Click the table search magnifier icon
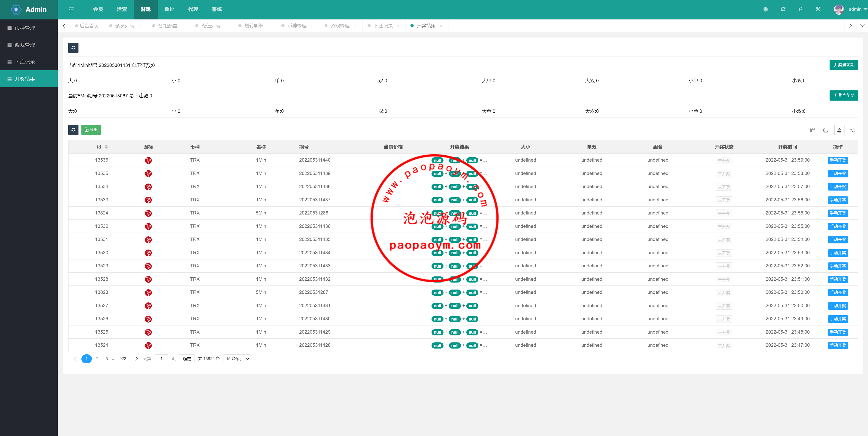The width and height of the screenshot is (868, 436). point(853,130)
